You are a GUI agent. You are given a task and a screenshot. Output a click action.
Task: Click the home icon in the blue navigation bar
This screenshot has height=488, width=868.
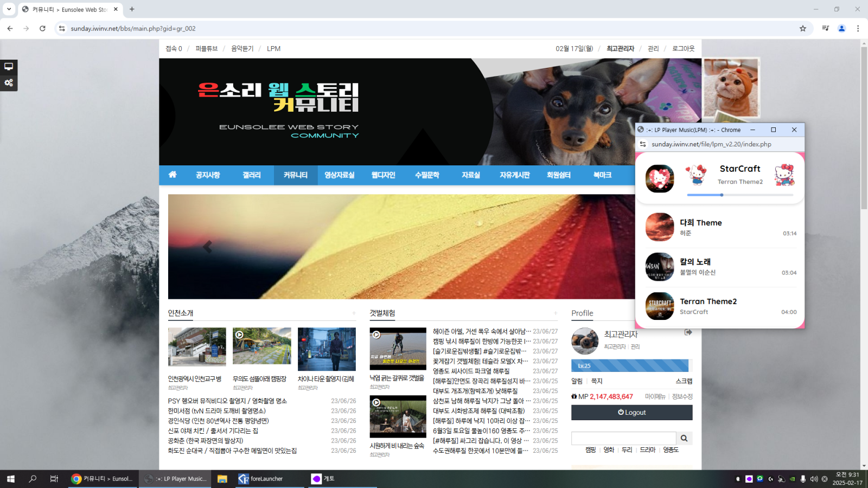pos(173,175)
